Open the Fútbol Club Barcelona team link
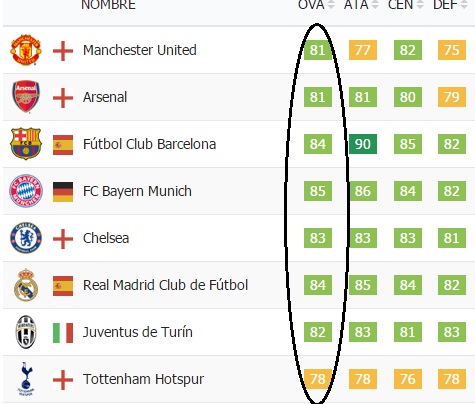The width and height of the screenshot is (475, 404). [149, 144]
